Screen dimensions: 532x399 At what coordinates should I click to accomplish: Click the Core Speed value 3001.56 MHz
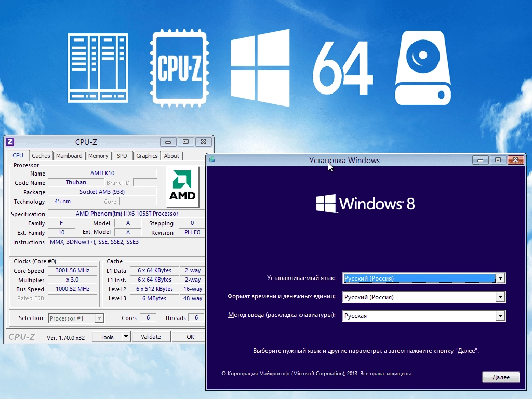point(72,270)
